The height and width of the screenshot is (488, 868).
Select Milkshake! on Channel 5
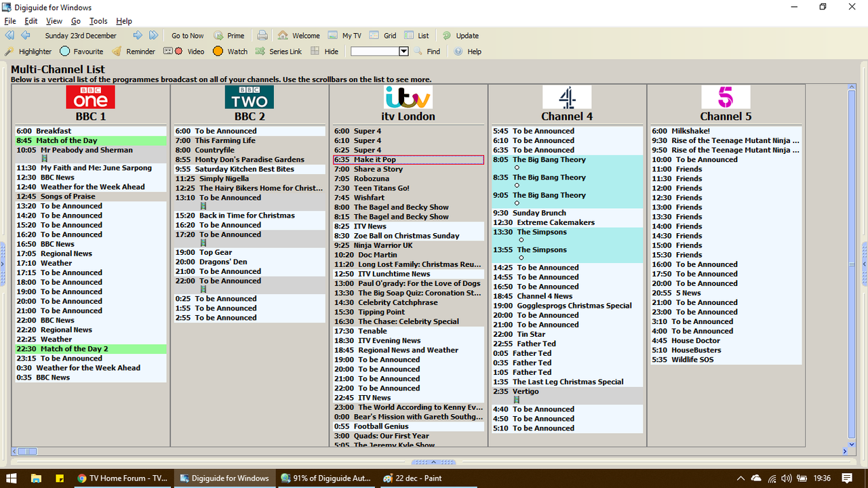click(726, 131)
